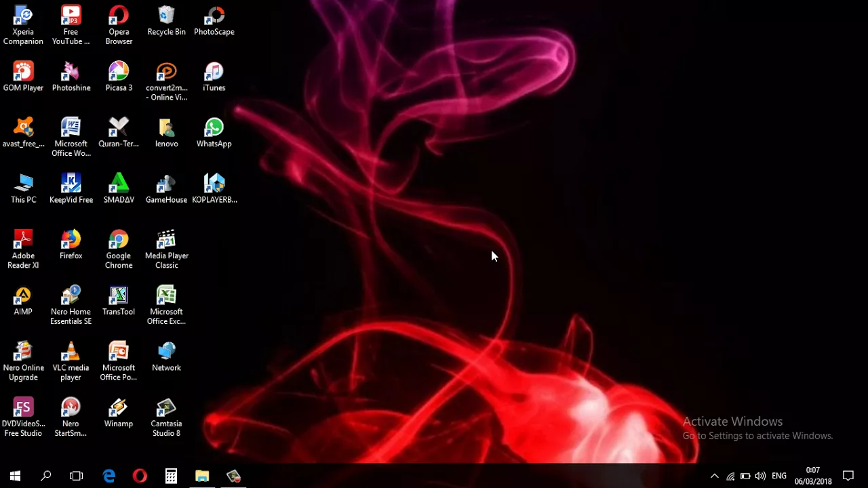This screenshot has width=868, height=488.
Task: Launch iTunes from the desktop
Action: click(214, 77)
